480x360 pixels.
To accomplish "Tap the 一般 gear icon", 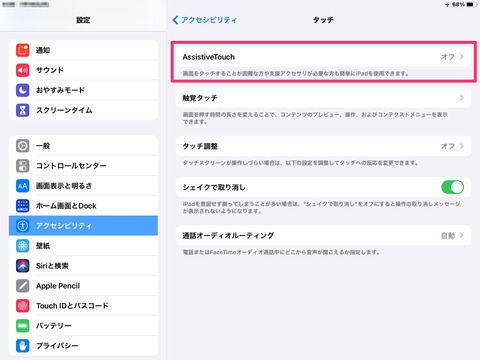I will point(23,146).
